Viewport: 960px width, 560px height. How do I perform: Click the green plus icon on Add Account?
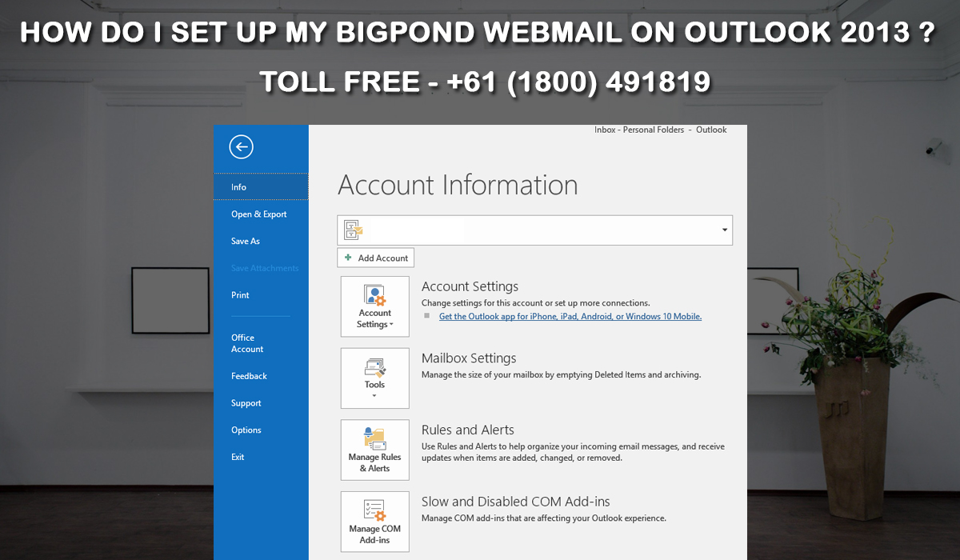(346, 258)
